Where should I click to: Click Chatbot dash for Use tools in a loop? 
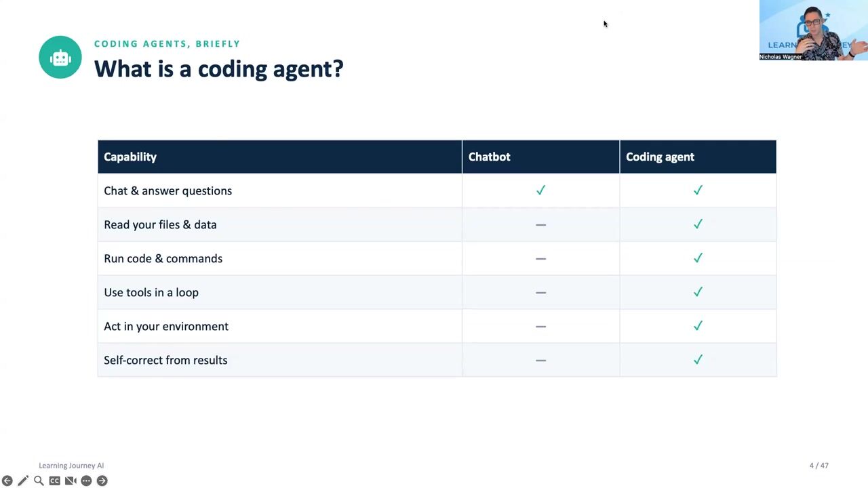coord(540,292)
